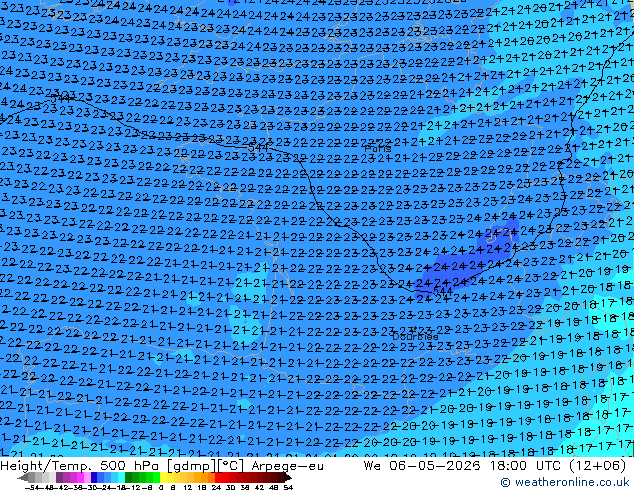
Task: Pick the dark green legend swatch
Action: point(129,477)
